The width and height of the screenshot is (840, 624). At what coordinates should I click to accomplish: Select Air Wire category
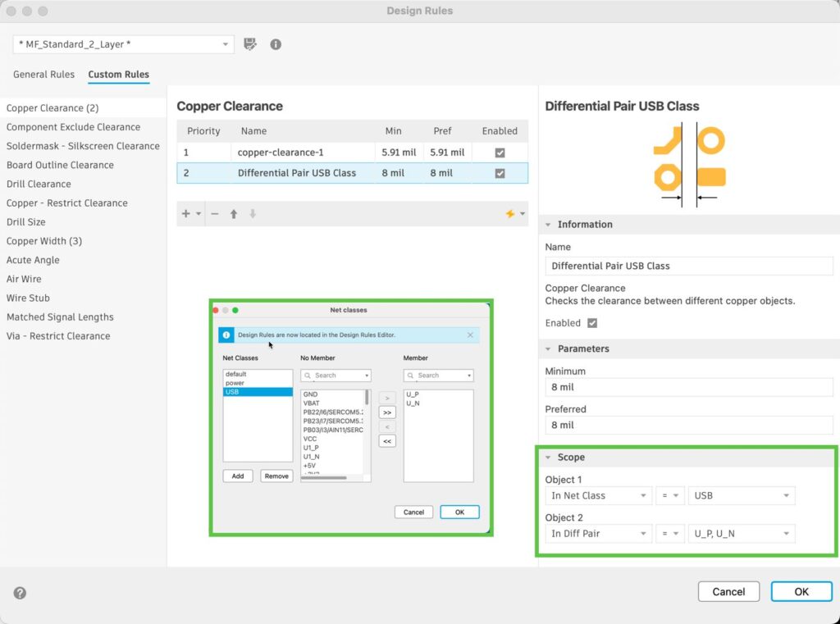83,279
